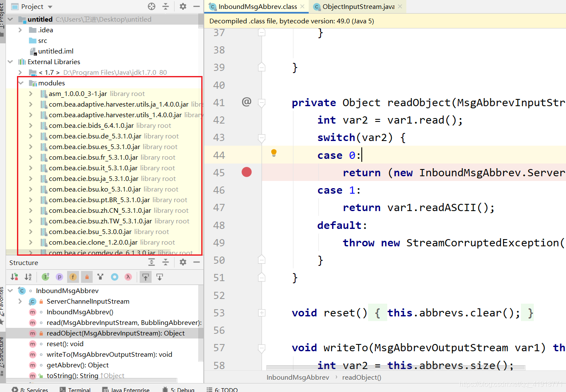Collapse External Libraries node

point(10,62)
